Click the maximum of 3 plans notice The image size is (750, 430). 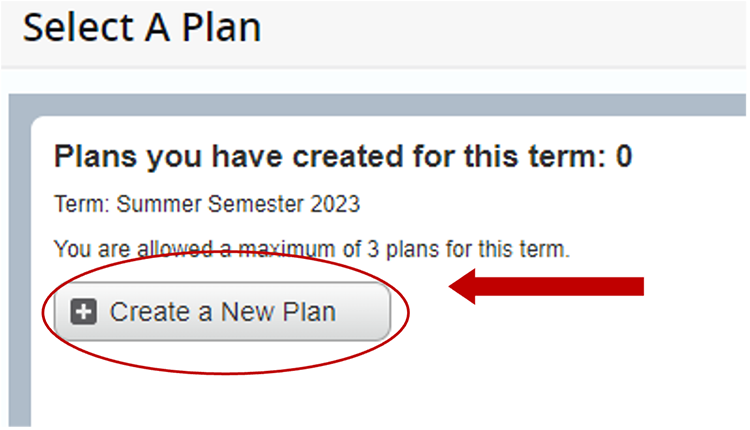(311, 248)
